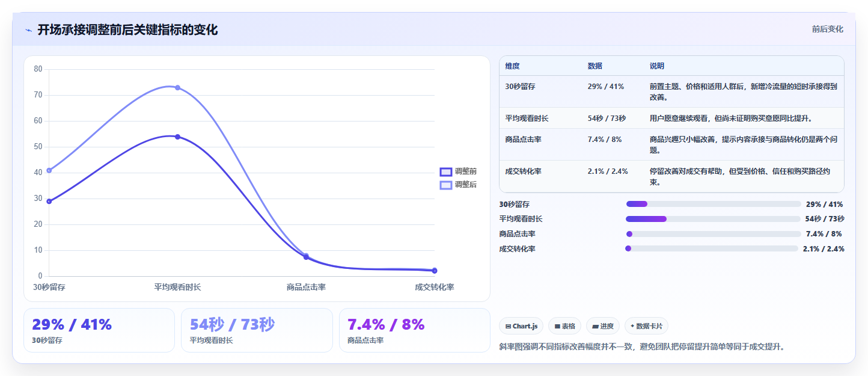This screenshot has height=376, width=868.
Task: Click the 7.4% / 8% data card
Action: (x=415, y=330)
